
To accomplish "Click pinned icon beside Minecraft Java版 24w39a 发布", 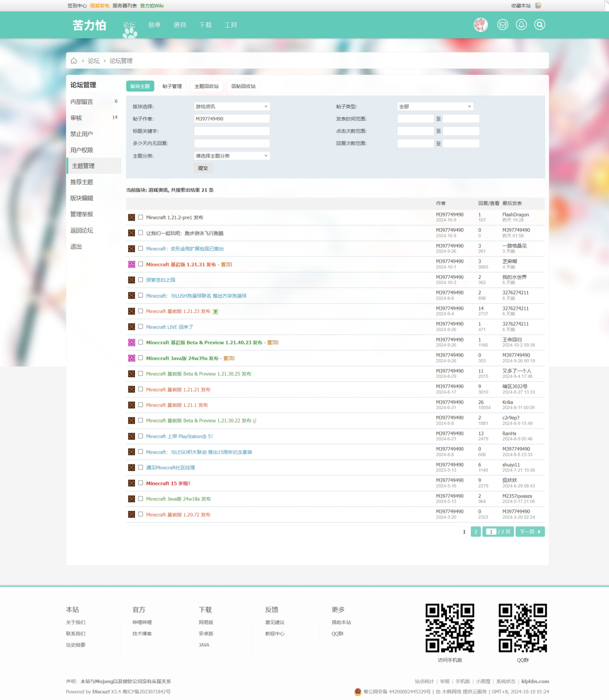I will click(x=132, y=358).
